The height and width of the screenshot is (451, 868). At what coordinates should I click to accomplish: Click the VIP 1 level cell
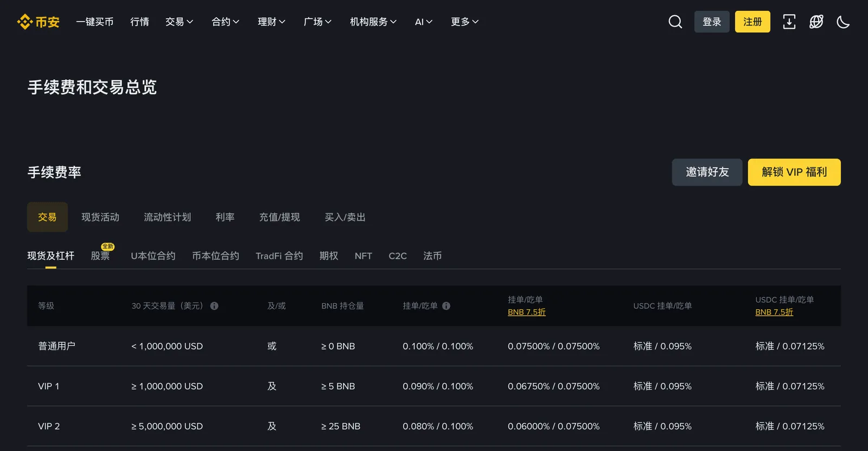click(49, 386)
